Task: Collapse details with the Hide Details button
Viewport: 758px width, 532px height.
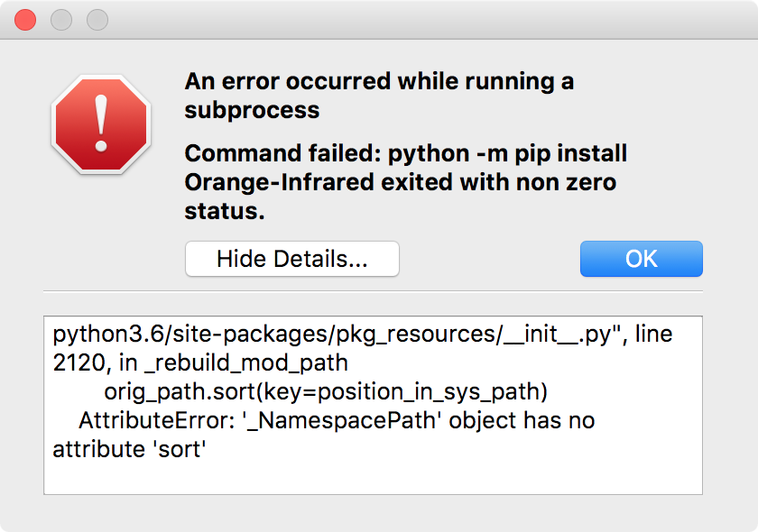Action: pyautogui.click(x=291, y=259)
